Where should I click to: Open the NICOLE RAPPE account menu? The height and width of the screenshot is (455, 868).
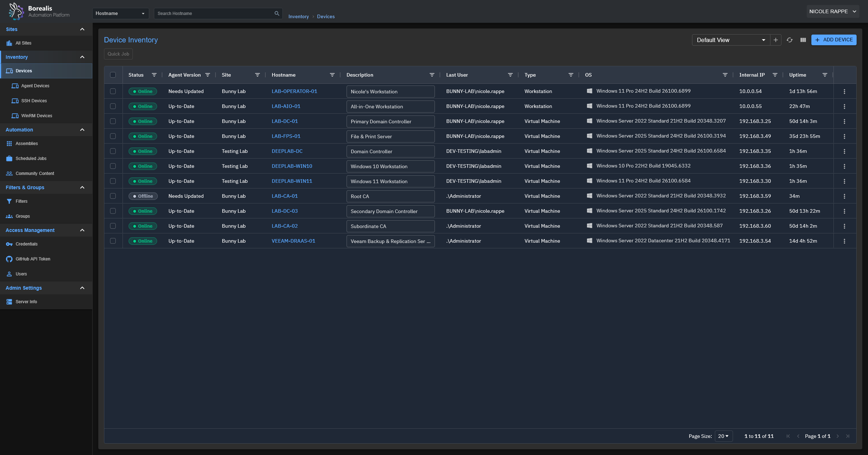coord(832,11)
